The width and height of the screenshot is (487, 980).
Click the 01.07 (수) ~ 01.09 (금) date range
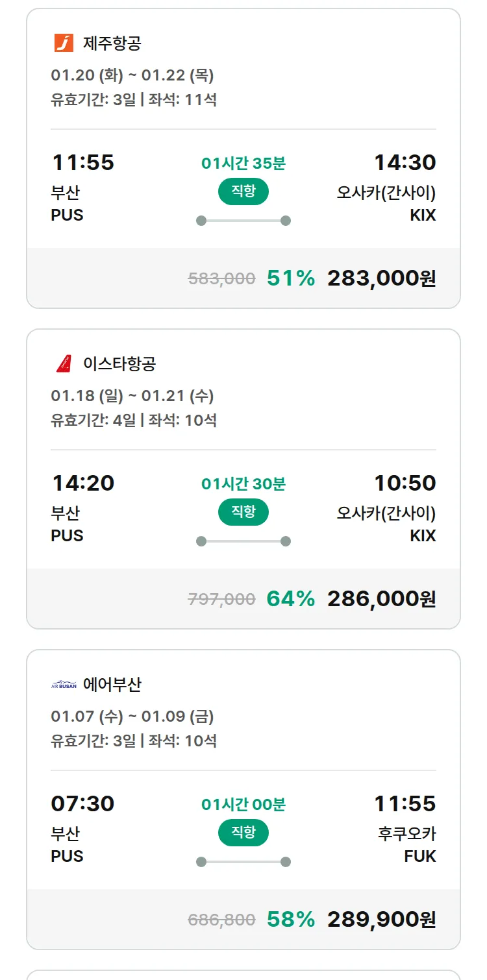pyautogui.click(x=132, y=717)
